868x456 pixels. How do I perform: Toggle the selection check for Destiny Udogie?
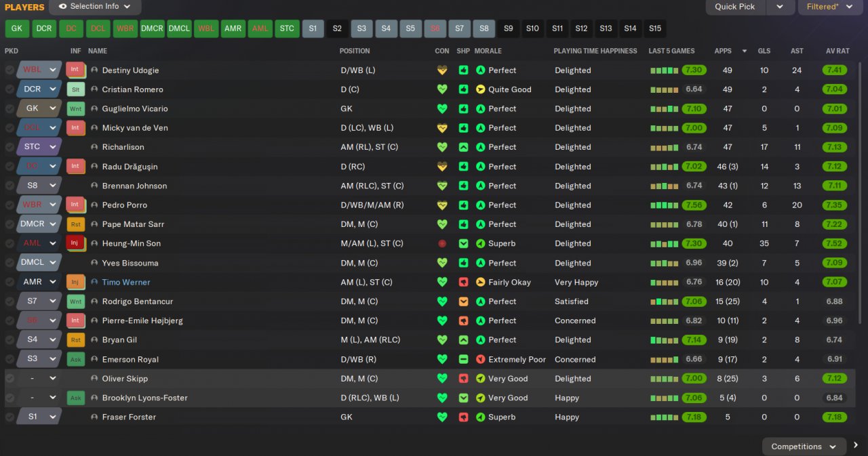coord(9,70)
